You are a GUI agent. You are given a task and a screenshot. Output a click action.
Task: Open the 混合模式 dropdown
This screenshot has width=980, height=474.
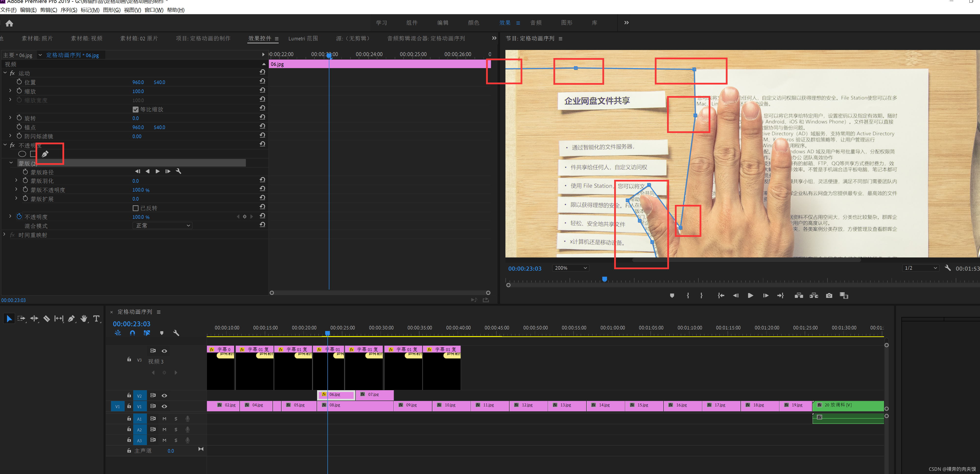coord(162,226)
